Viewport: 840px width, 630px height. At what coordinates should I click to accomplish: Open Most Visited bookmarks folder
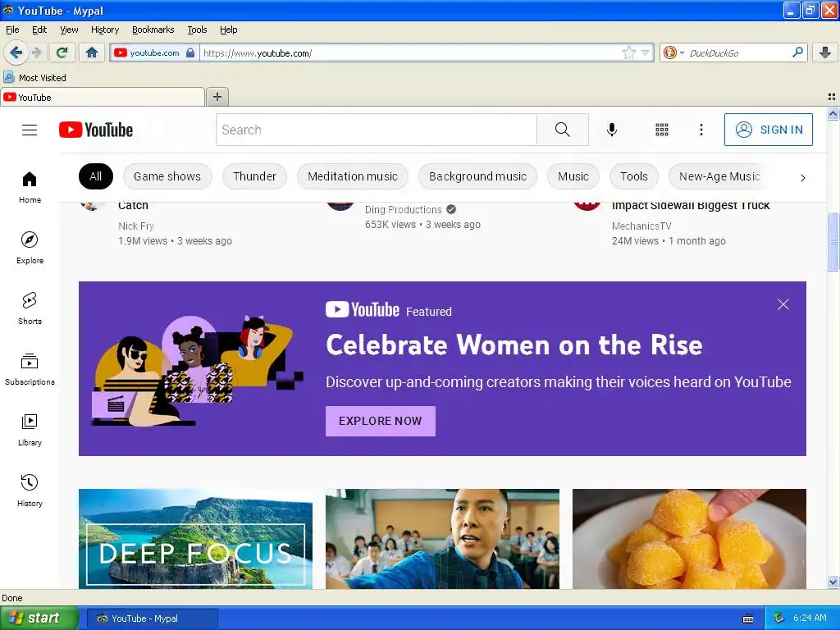(35, 78)
